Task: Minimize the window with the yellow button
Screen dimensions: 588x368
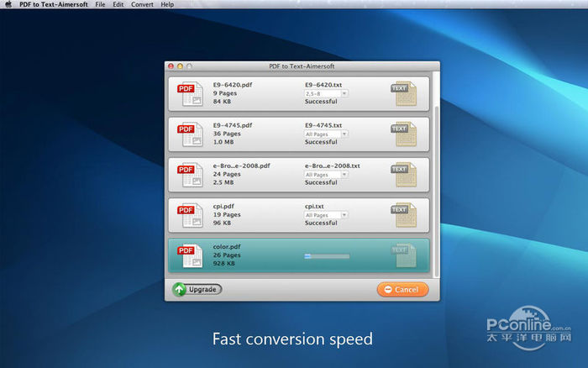Action: click(180, 66)
